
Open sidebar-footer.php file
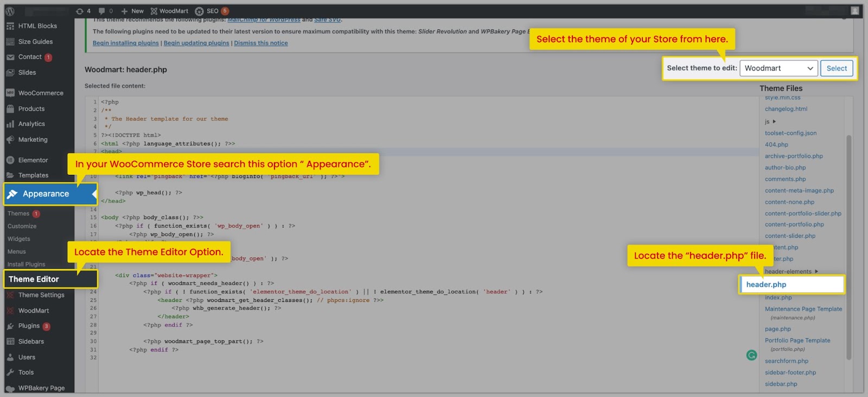(790, 373)
